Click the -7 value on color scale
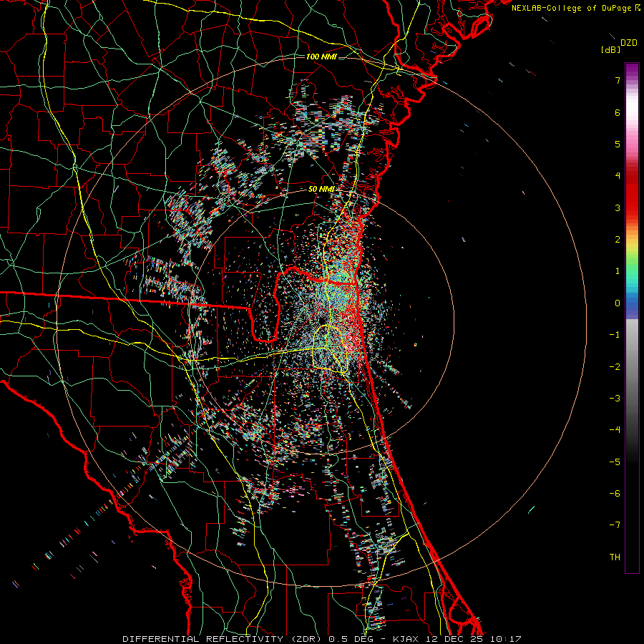Viewport: 644px width, 644px height. click(615, 525)
